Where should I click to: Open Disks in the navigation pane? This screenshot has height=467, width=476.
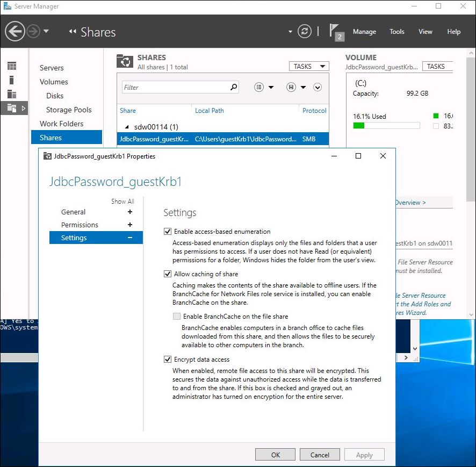(55, 96)
